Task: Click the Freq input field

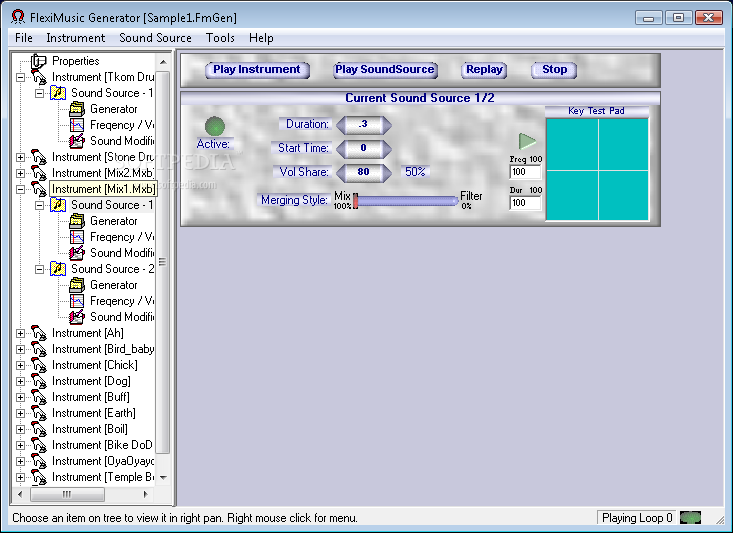Action: point(525,172)
